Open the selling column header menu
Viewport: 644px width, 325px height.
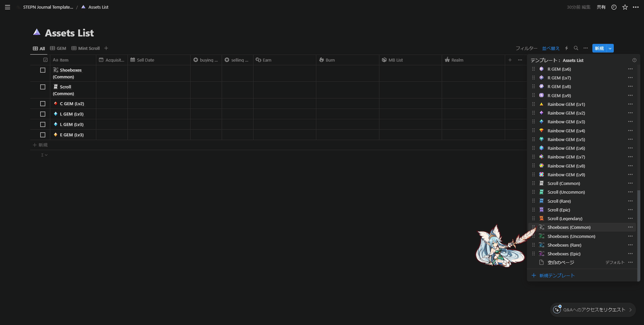click(x=238, y=60)
